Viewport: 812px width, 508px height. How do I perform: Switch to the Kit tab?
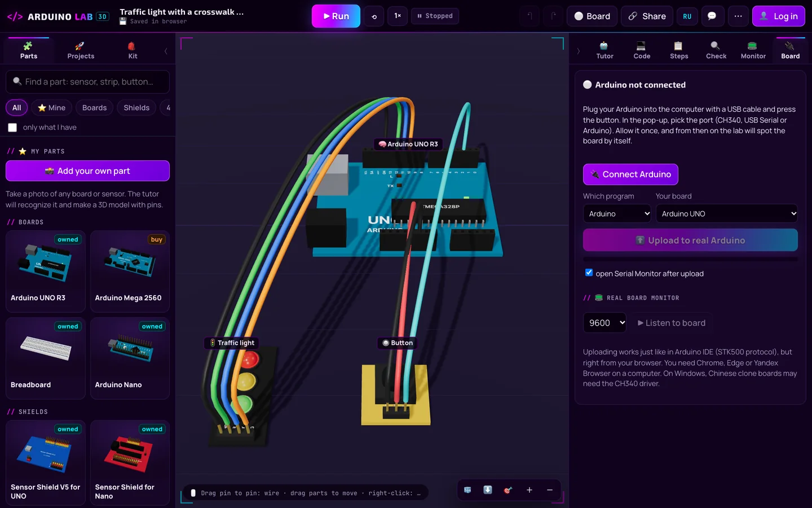point(133,50)
